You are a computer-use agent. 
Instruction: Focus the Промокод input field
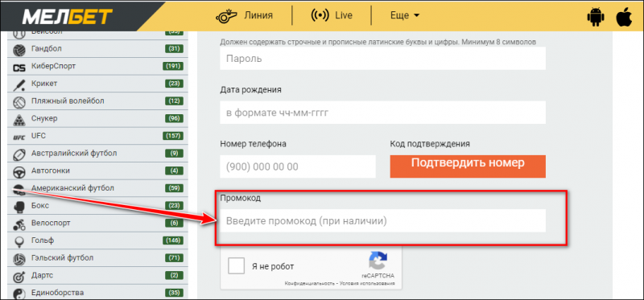(383, 221)
